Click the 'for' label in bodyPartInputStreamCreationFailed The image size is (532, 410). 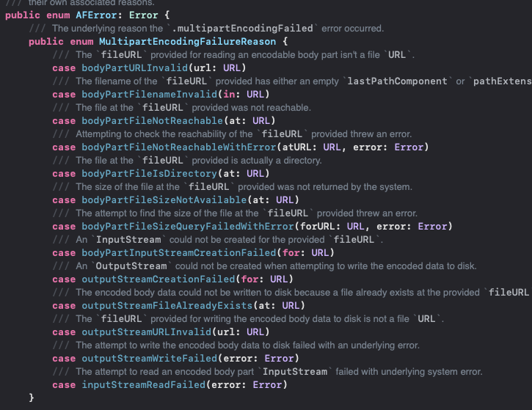(x=291, y=253)
